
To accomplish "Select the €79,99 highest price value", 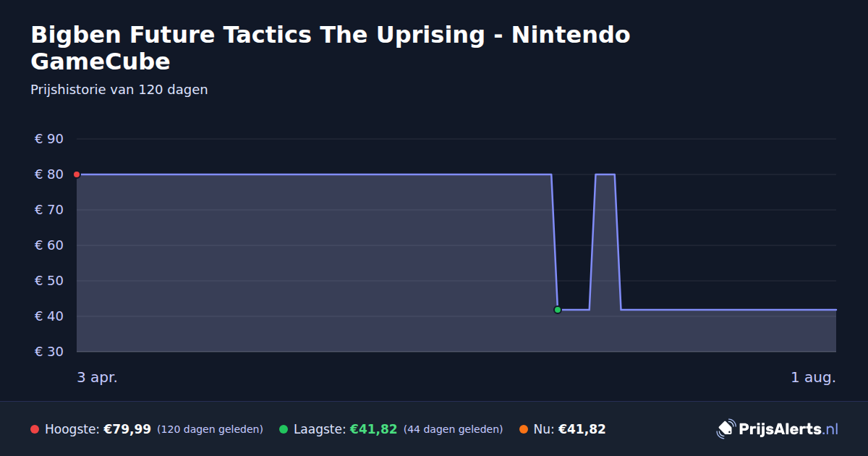I will 127,429.
